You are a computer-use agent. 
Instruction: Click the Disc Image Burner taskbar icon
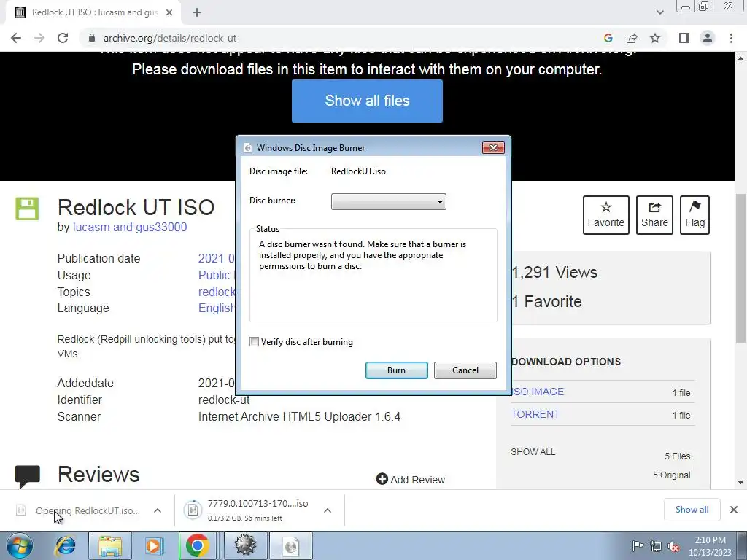coord(291,545)
